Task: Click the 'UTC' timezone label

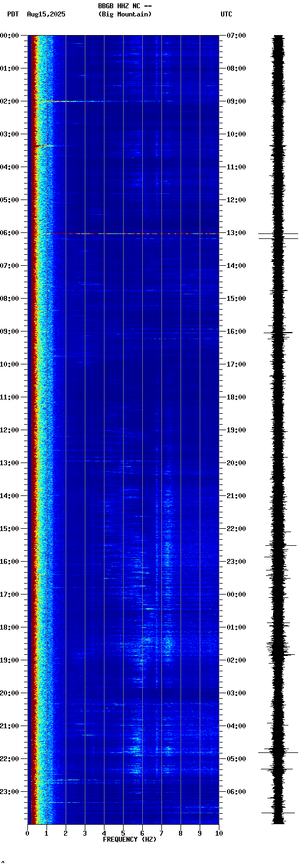Action: coord(226,14)
